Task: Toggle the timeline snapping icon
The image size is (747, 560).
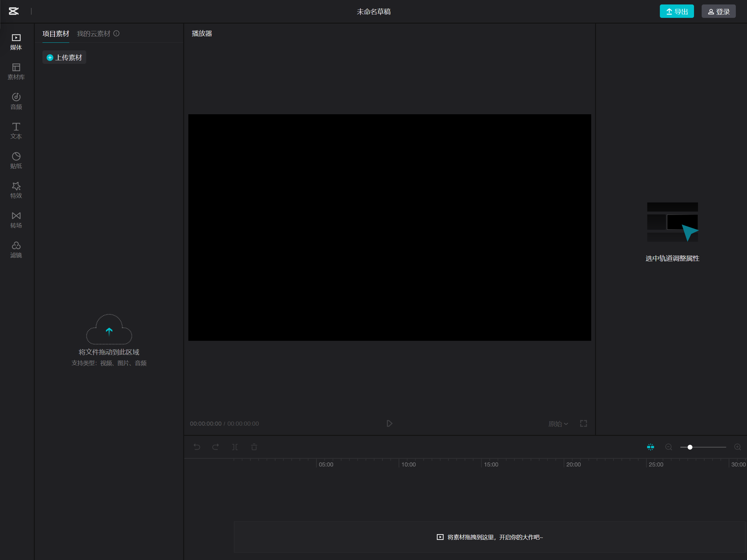Action: 650,447
